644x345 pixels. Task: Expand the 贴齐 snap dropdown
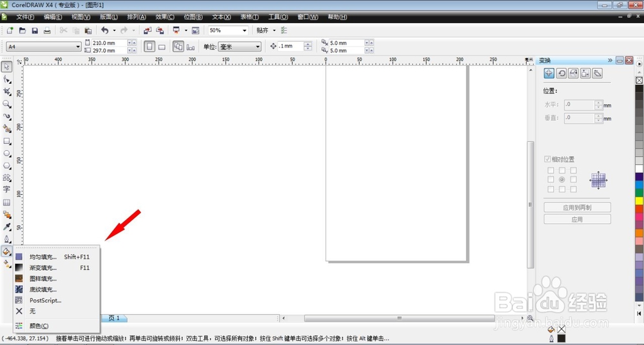tap(274, 30)
